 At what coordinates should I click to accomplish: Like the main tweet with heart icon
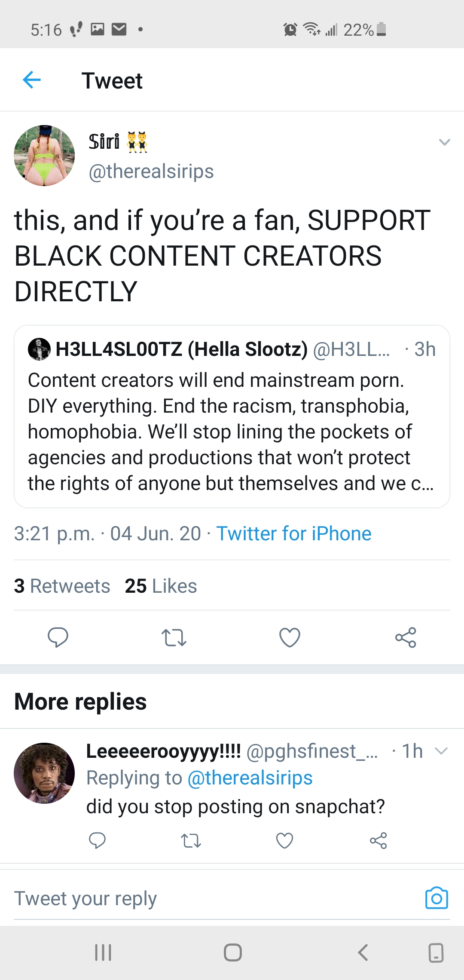pos(290,637)
